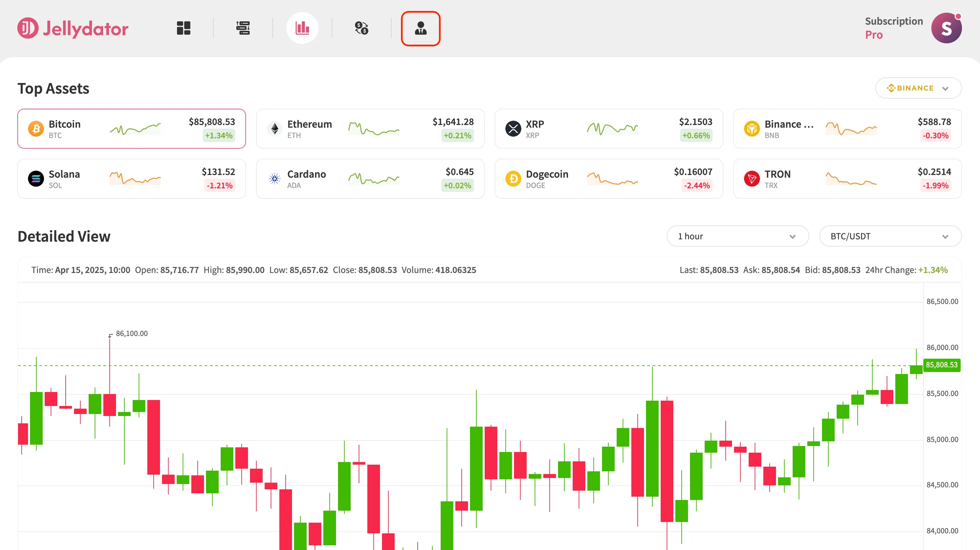Expand the BTC/USDT pair dropdown
Image resolution: width=980 pixels, height=550 pixels.
point(890,236)
